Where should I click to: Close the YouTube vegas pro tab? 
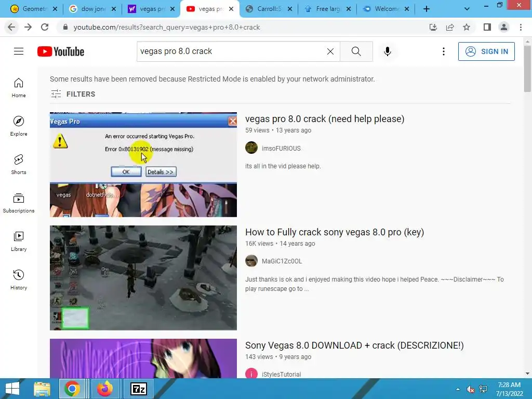(231, 9)
